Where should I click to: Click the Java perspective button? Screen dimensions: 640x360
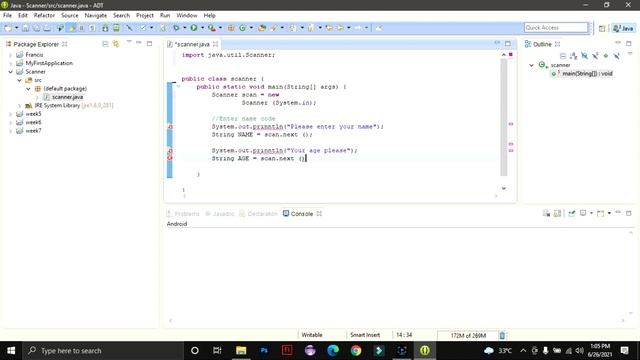click(x=623, y=28)
